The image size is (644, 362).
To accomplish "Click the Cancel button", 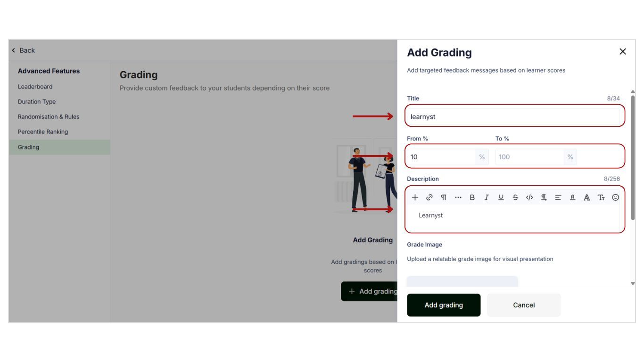I will click(524, 305).
